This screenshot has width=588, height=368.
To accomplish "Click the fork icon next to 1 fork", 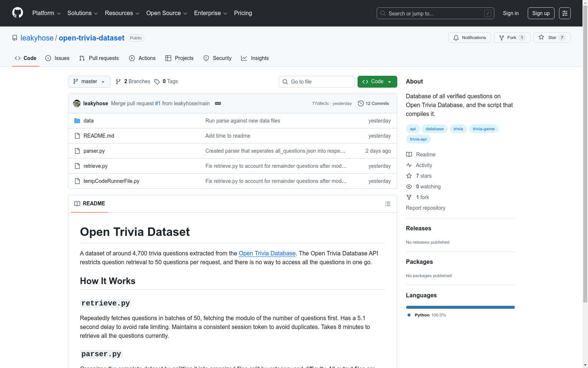I will [x=409, y=197].
